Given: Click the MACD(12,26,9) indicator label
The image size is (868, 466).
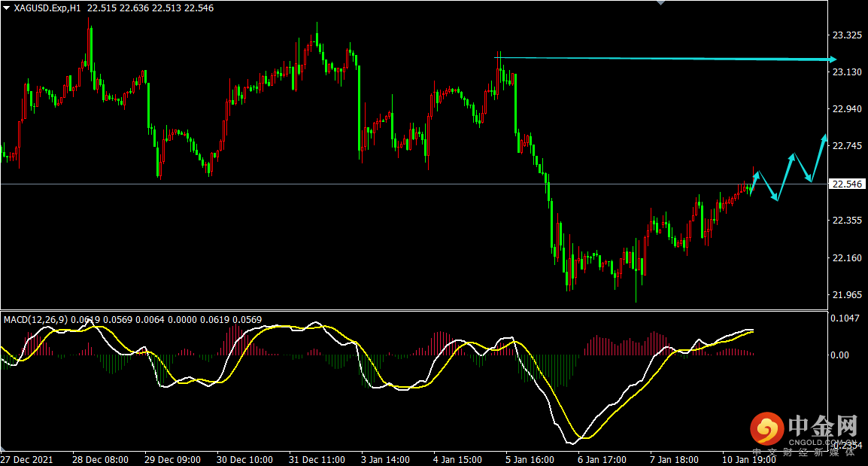Looking at the screenshot, I should [x=35, y=320].
